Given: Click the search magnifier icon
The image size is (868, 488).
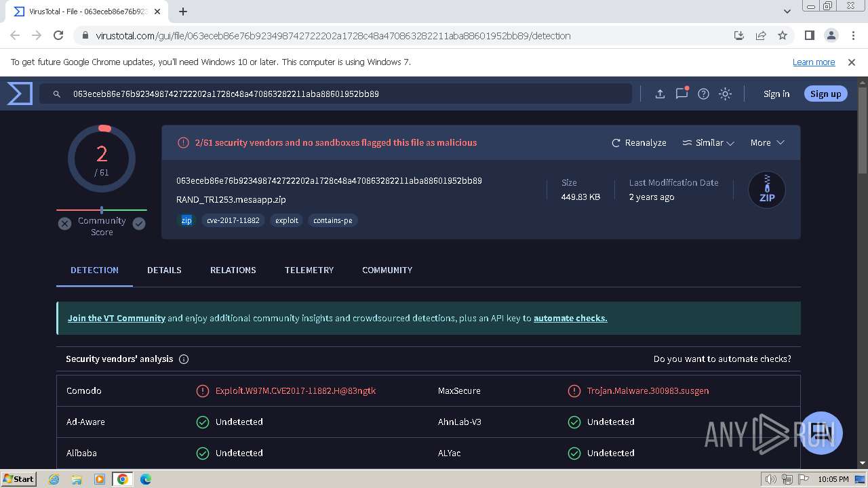Looking at the screenshot, I should (57, 94).
